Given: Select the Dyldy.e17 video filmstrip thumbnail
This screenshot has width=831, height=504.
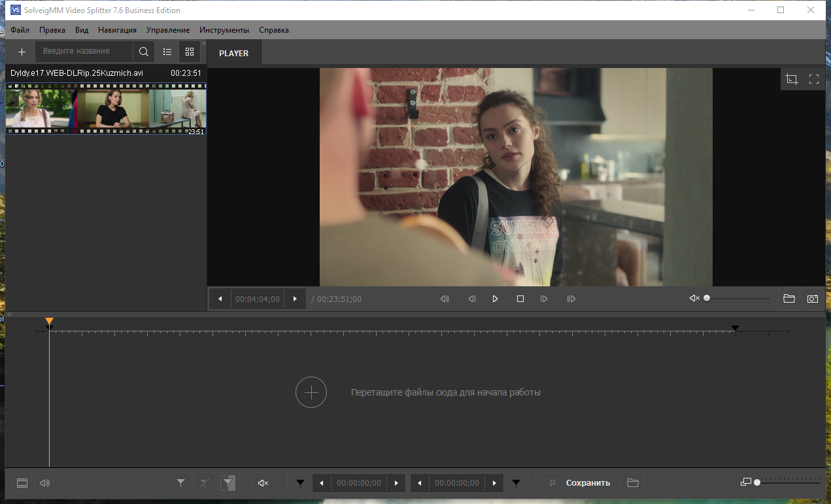Looking at the screenshot, I should [x=106, y=109].
